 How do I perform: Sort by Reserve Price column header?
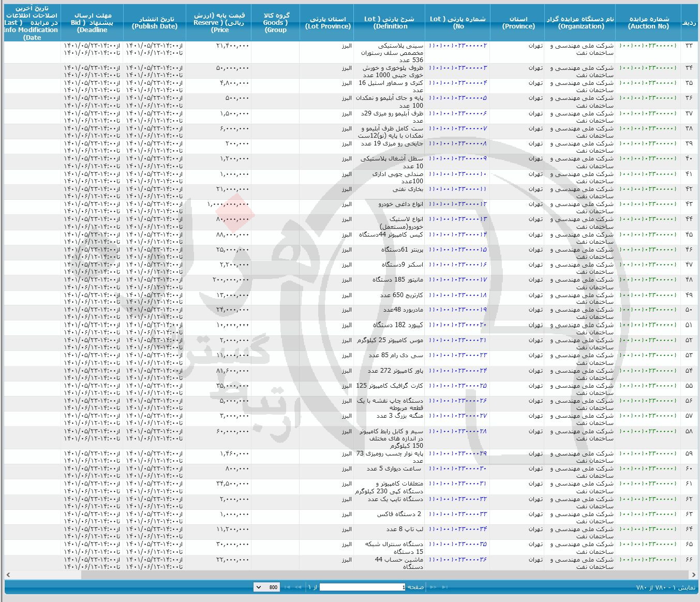219,23
